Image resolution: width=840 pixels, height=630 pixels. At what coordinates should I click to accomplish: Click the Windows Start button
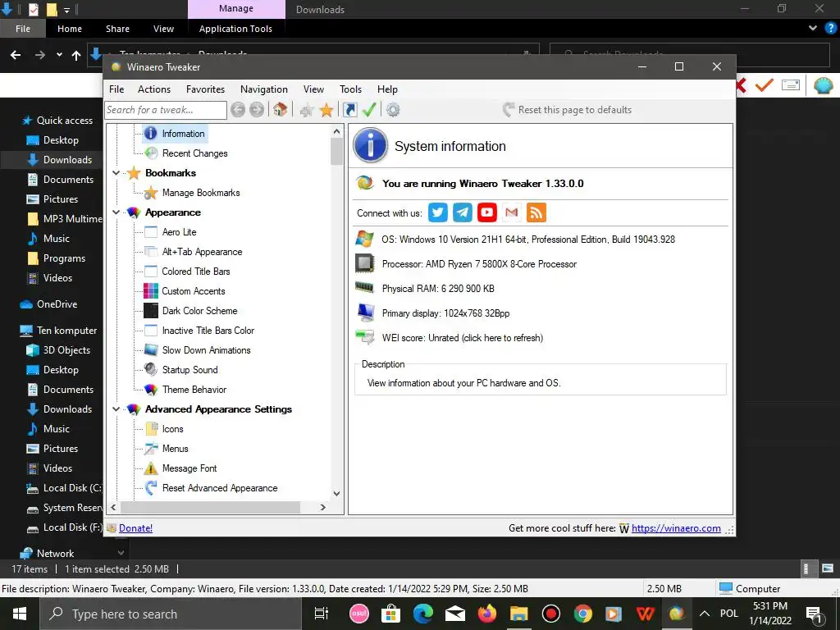[20, 614]
